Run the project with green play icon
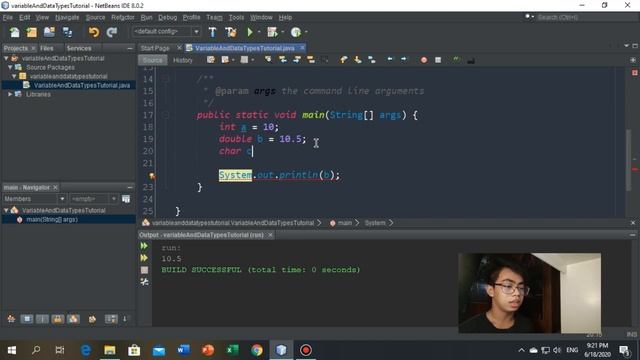Image resolution: width=640 pixels, height=360 pixels. pos(250,32)
